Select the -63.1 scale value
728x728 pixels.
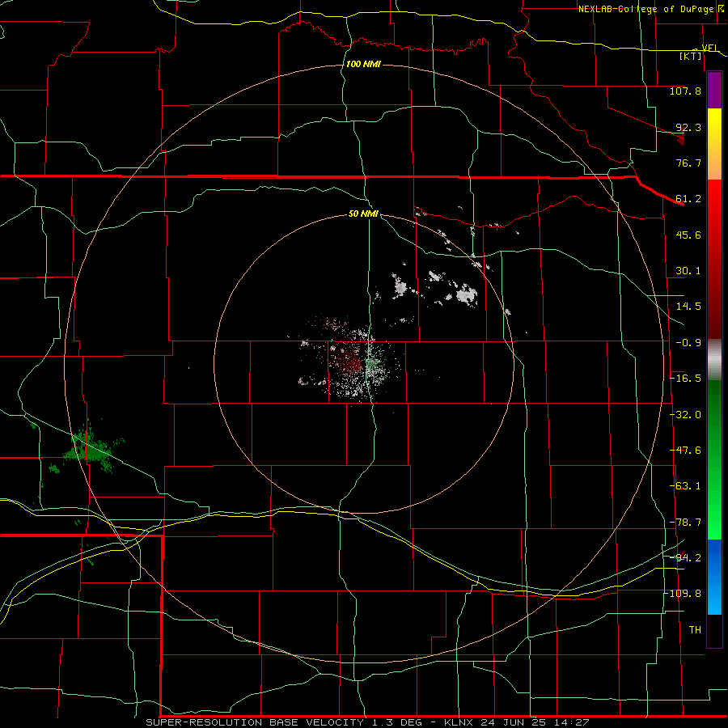(x=685, y=486)
